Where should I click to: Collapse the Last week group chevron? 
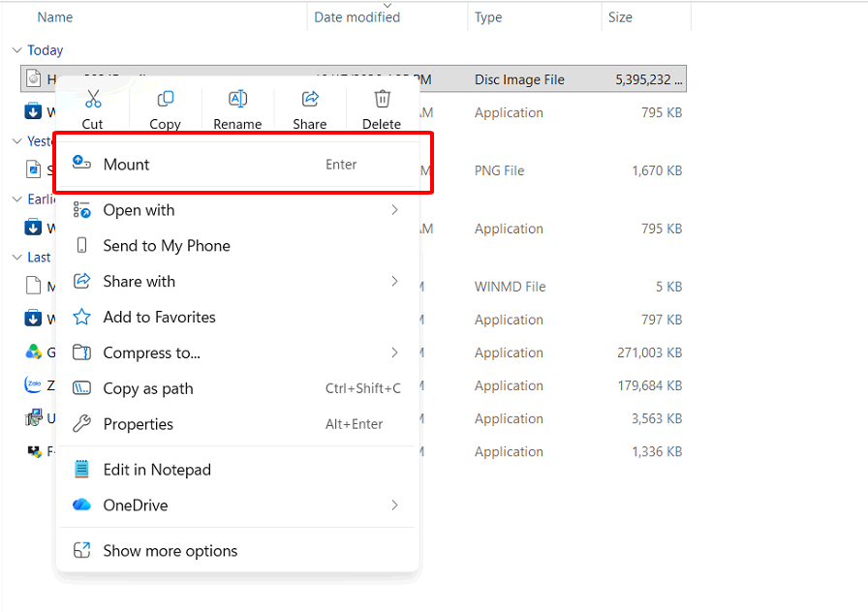pos(17,258)
